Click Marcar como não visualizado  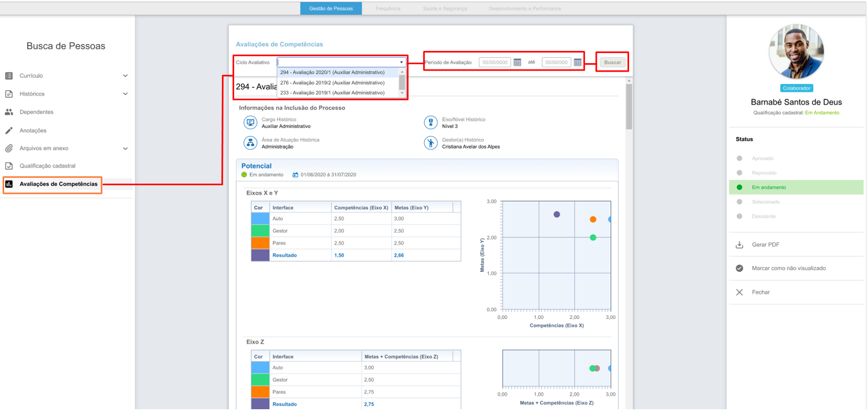coord(788,269)
